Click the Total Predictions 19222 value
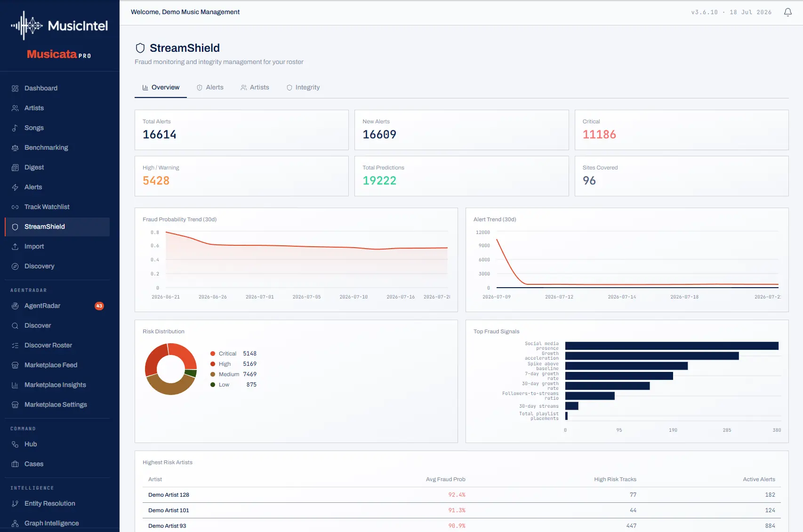 (379, 181)
